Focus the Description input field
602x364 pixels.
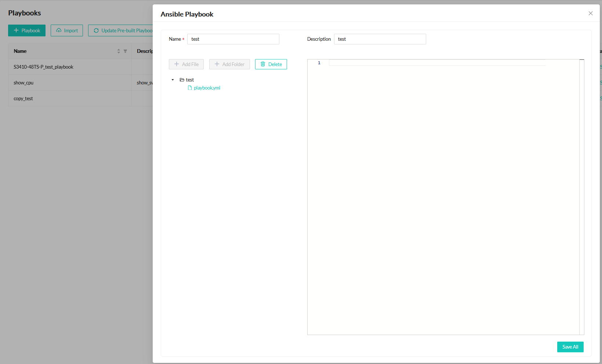tap(380, 39)
